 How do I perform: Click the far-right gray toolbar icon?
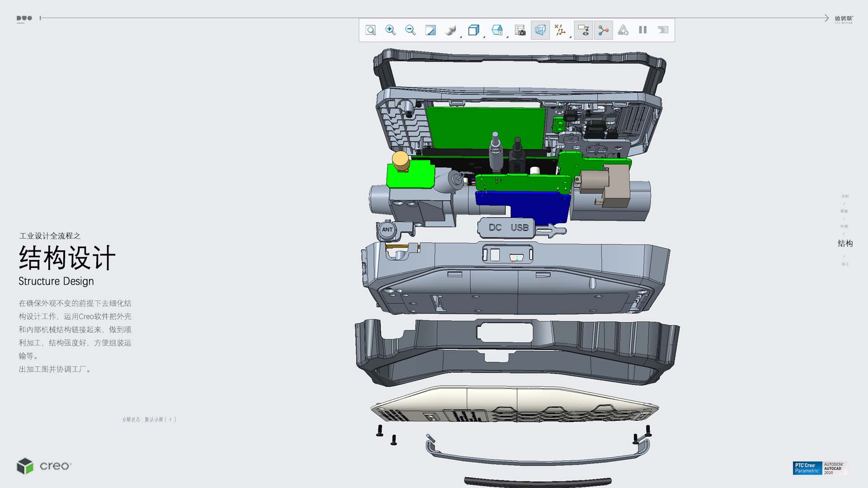point(663,30)
